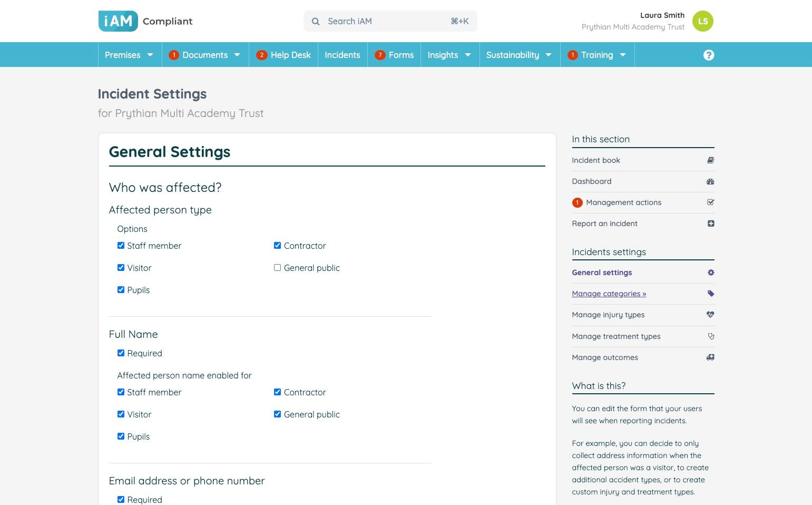This screenshot has width=812, height=505.
Task: Click the Report an incident plus icon
Action: click(710, 224)
